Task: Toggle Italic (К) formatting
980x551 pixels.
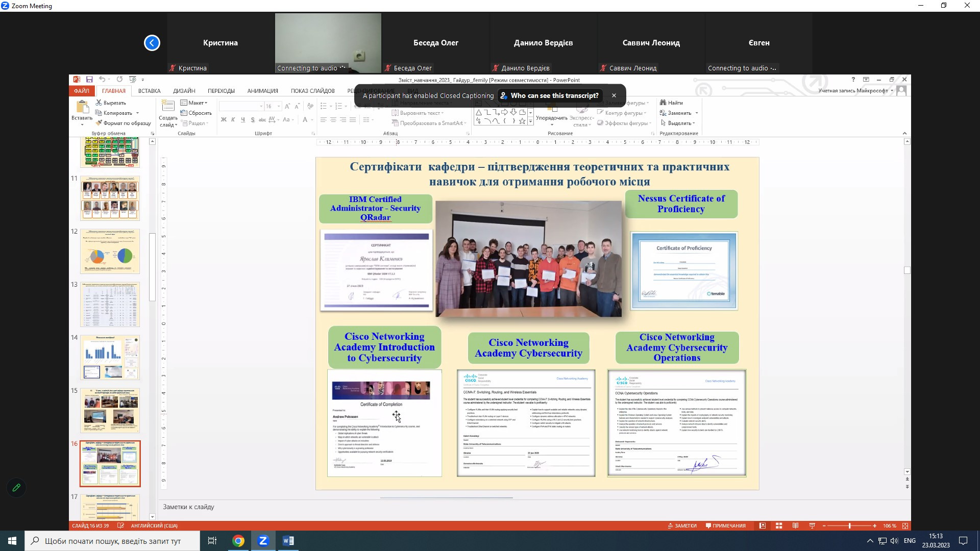Action: (x=233, y=120)
